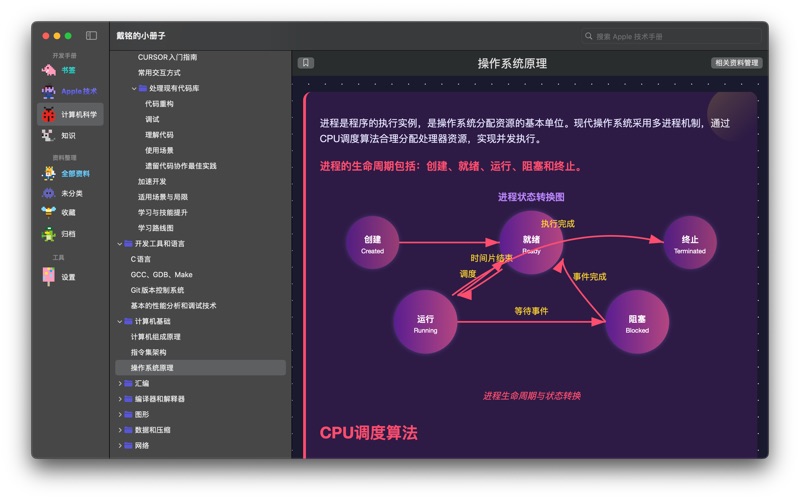The height and width of the screenshot is (500, 800).
Task: Click the search magnifier icon
Action: [x=589, y=36]
